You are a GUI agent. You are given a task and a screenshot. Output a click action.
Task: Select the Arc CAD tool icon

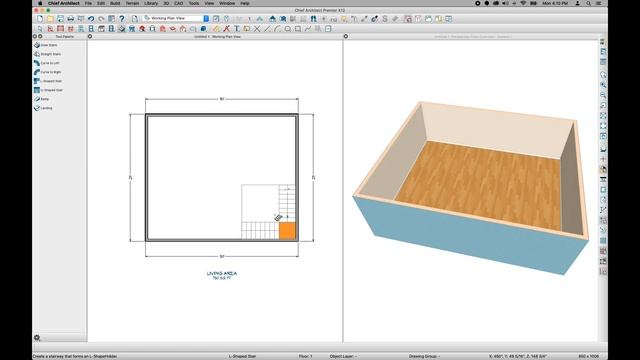pyautogui.click(x=277, y=29)
